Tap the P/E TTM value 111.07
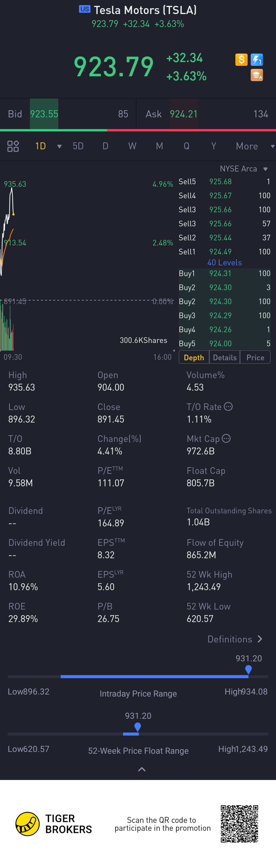 (111, 483)
